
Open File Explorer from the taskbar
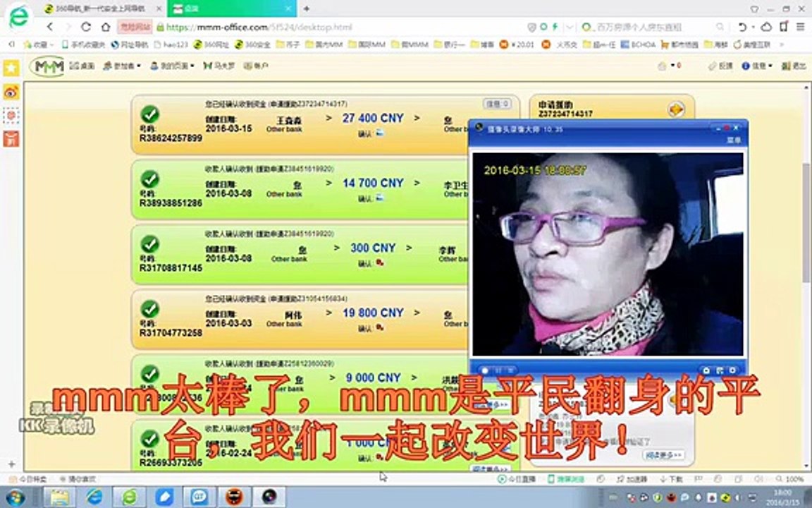click(59, 497)
